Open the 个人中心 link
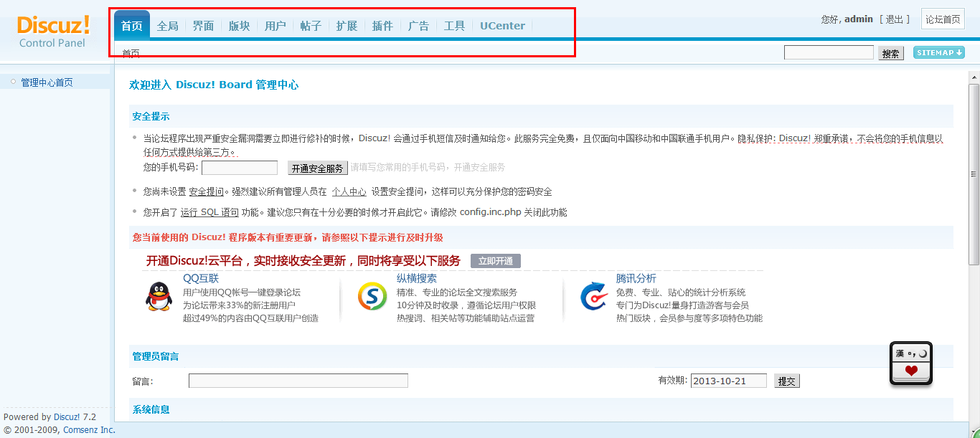Screen dimensions: 980x438 349,191
